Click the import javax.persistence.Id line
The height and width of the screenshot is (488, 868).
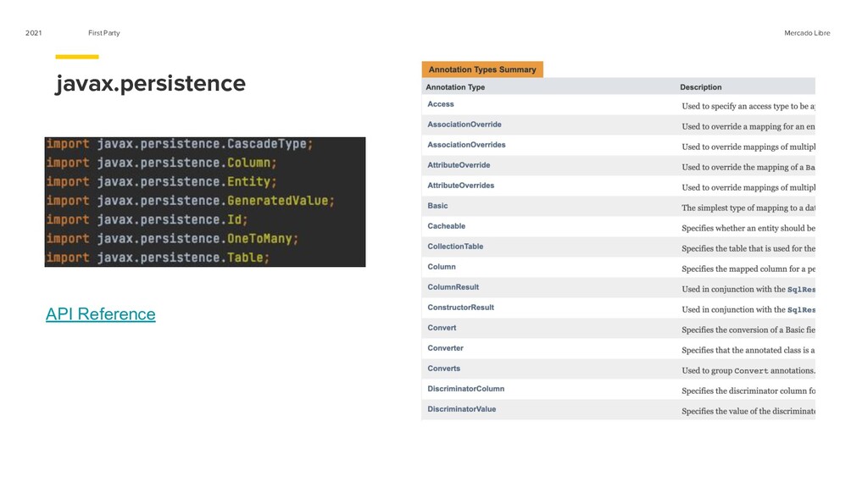point(147,219)
